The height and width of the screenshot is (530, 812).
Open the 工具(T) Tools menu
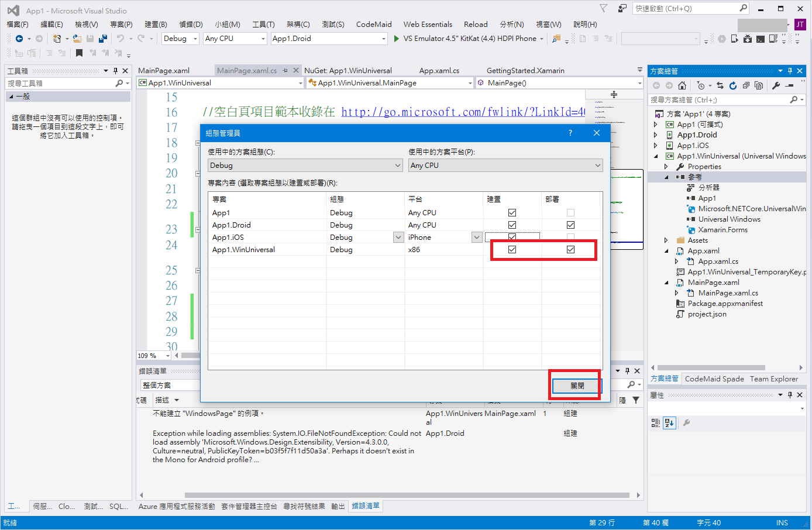263,24
